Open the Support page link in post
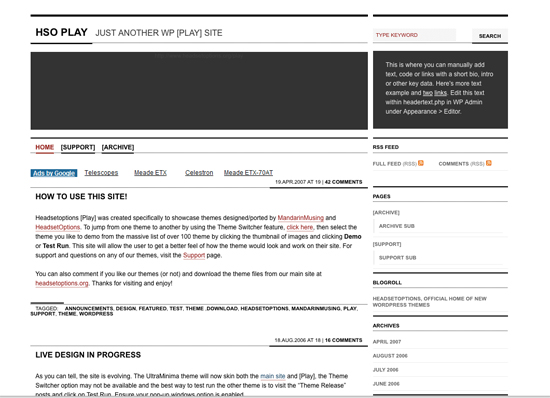550x398 pixels. click(194, 255)
